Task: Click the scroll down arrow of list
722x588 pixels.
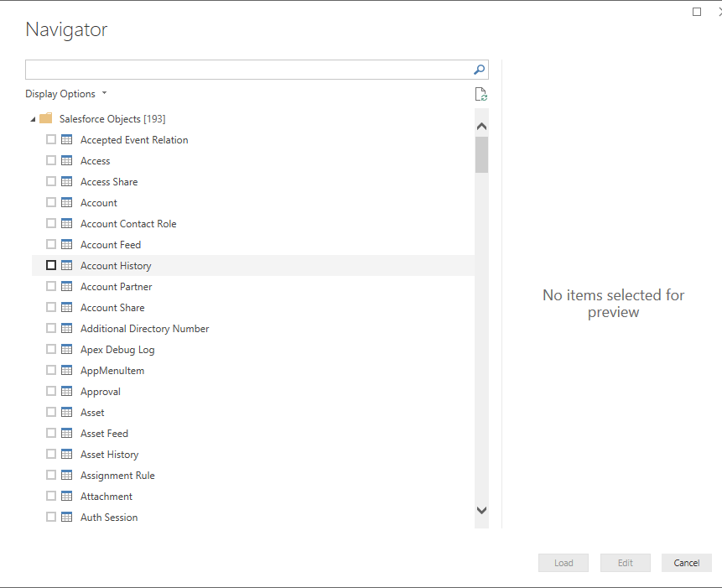Action: pos(481,509)
